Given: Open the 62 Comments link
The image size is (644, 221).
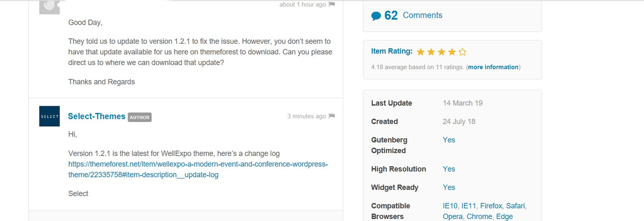Looking at the screenshot, I should coord(422,16).
